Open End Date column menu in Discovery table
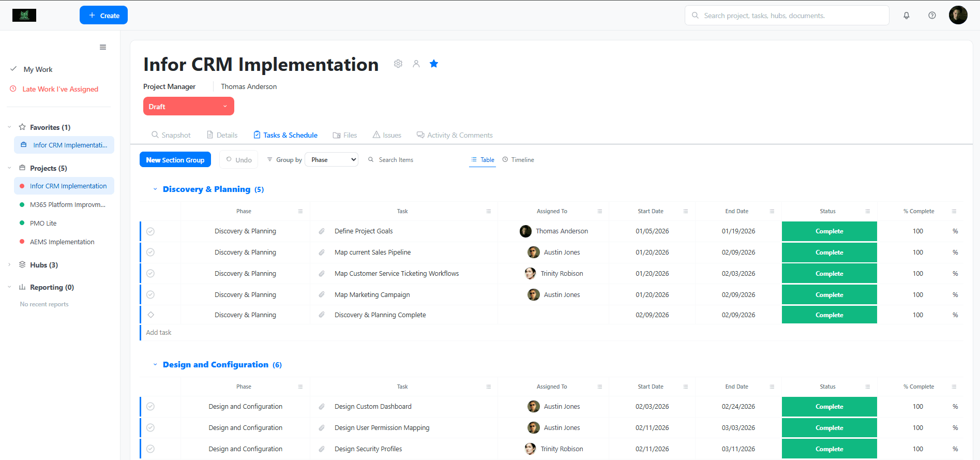Viewport: 980px width, 460px height. click(772, 211)
